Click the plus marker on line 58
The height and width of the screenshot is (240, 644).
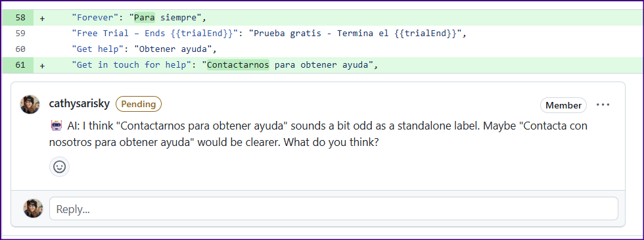click(x=42, y=18)
